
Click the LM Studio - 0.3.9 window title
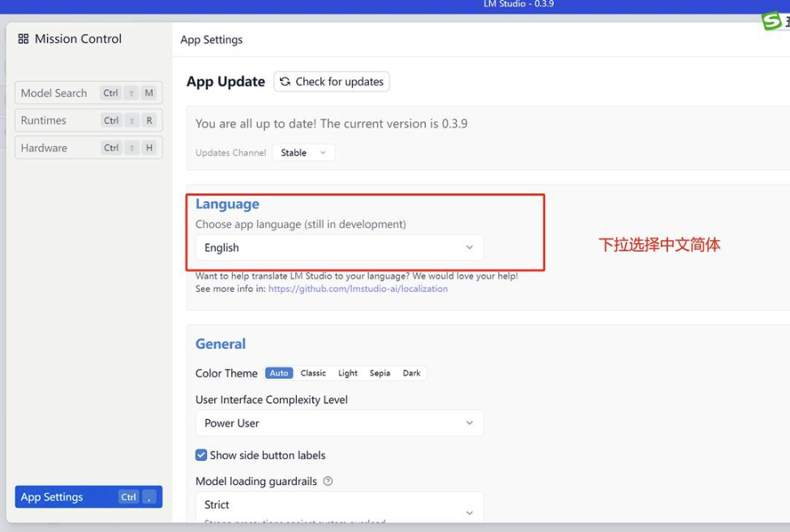518,4
